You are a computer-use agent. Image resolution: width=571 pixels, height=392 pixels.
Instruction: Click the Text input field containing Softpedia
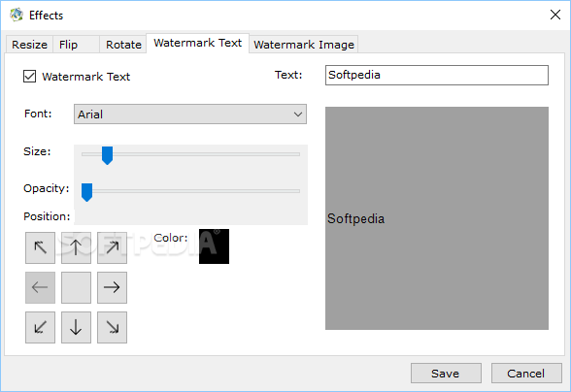[x=437, y=75]
